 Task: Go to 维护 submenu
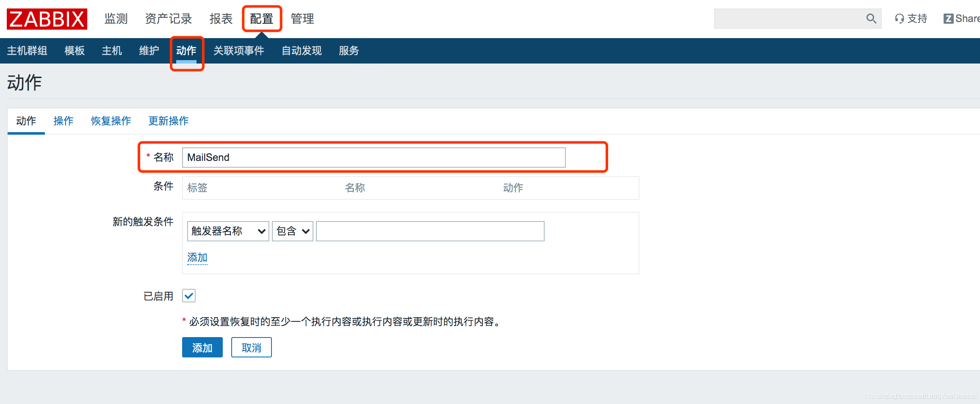pyautogui.click(x=149, y=51)
